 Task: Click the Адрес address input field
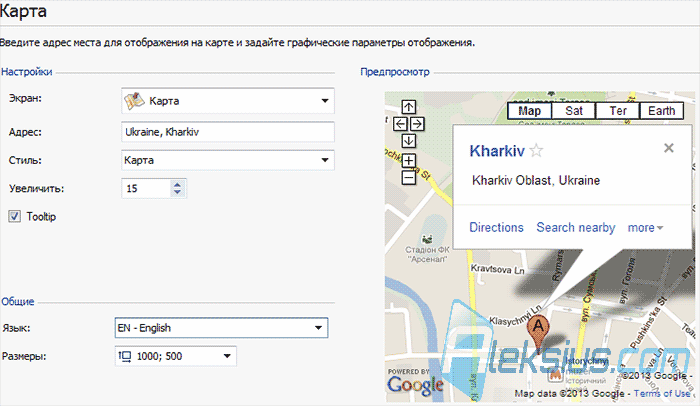pos(228,132)
